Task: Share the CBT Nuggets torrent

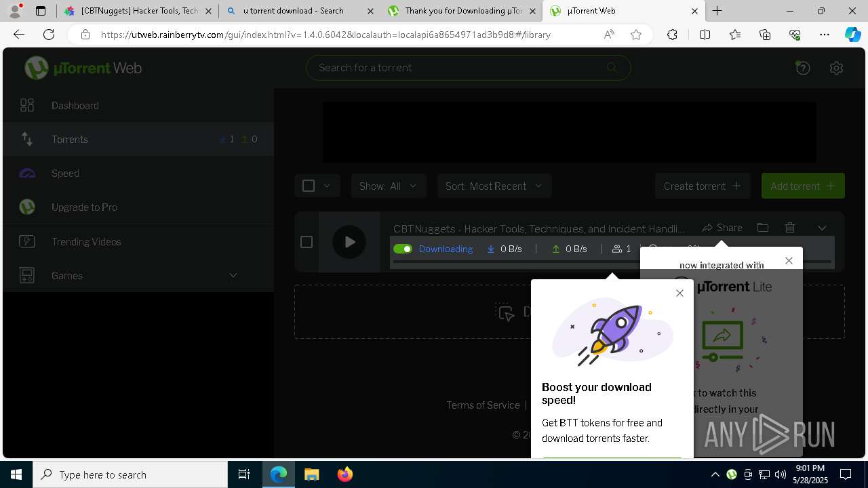Action: pyautogui.click(x=722, y=228)
